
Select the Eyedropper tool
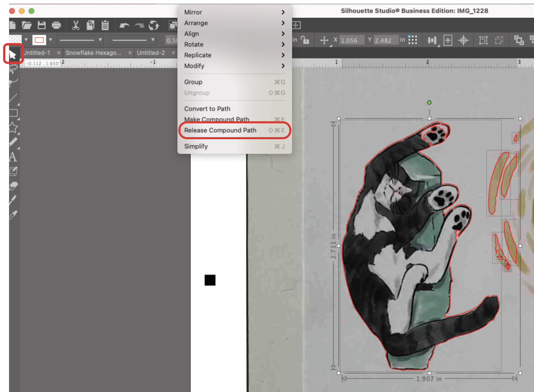click(13, 215)
